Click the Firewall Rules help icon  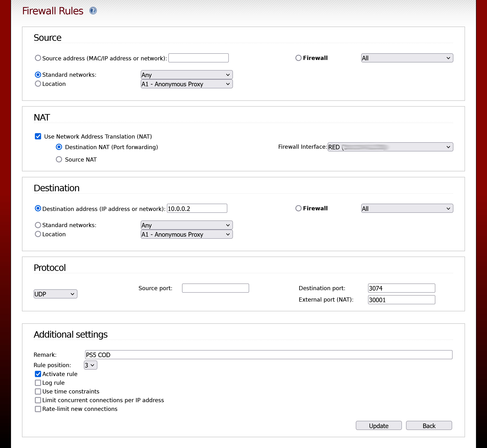pos(93,11)
